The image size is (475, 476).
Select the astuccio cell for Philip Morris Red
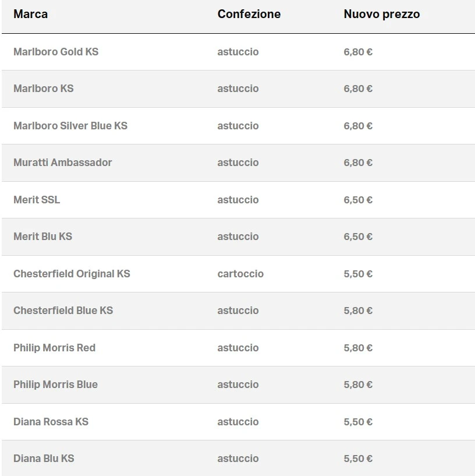(238, 348)
